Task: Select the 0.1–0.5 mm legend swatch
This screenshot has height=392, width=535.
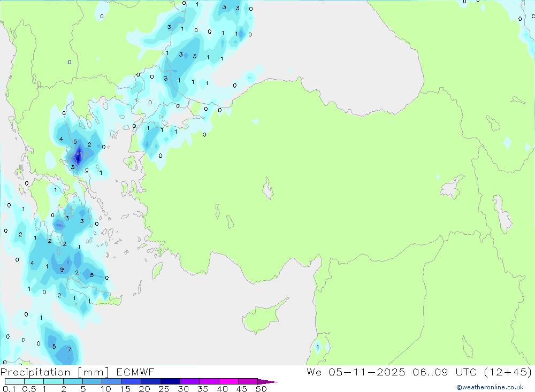Action: (14, 381)
